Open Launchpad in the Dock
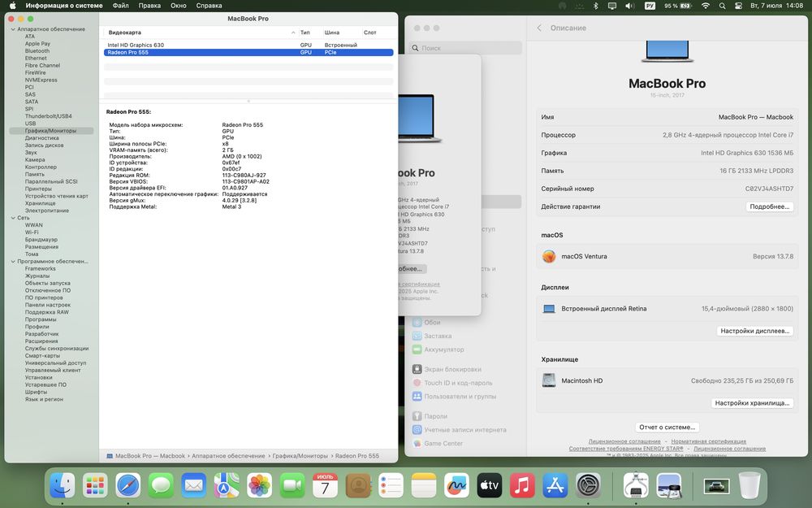812x508 pixels. (x=95, y=486)
